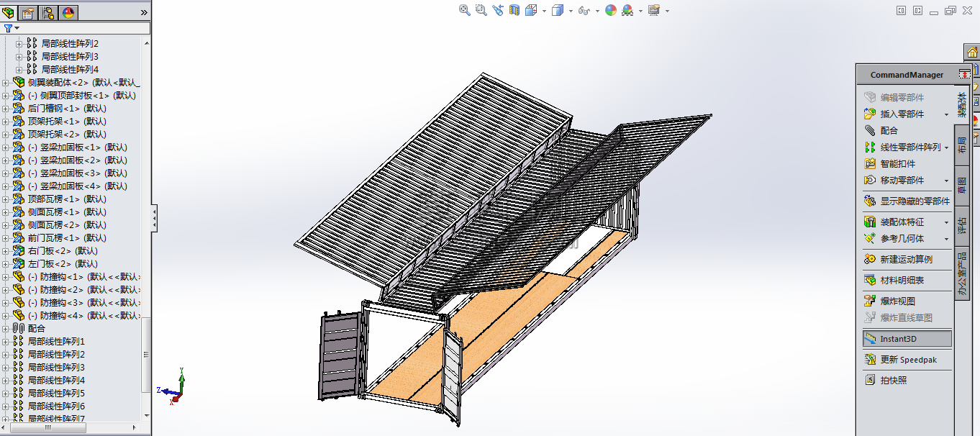
Task: Open Display Style dropdown arrow
Action: 571,11
